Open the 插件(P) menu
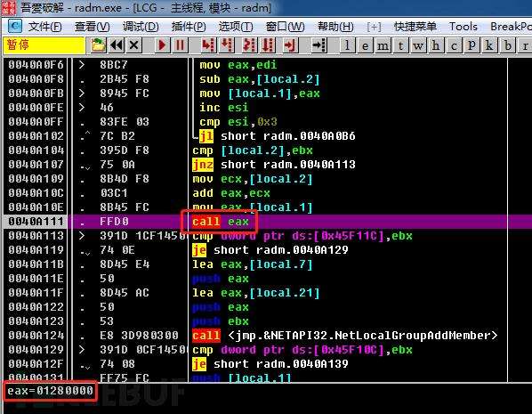 click(x=189, y=27)
